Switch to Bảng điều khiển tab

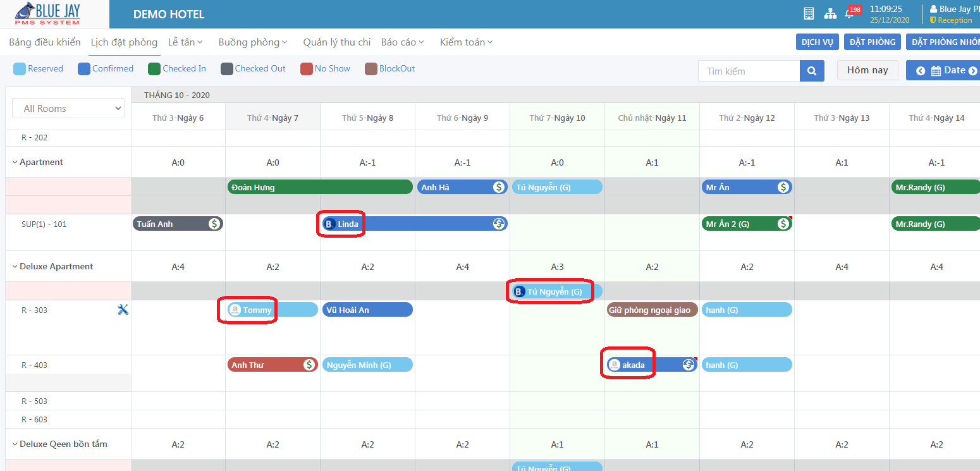click(45, 42)
